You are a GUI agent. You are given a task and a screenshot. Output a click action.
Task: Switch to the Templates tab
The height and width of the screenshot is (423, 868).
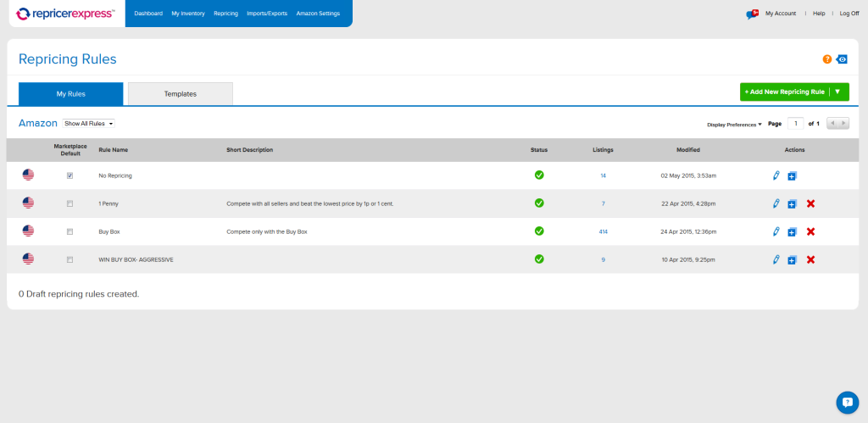[181, 94]
